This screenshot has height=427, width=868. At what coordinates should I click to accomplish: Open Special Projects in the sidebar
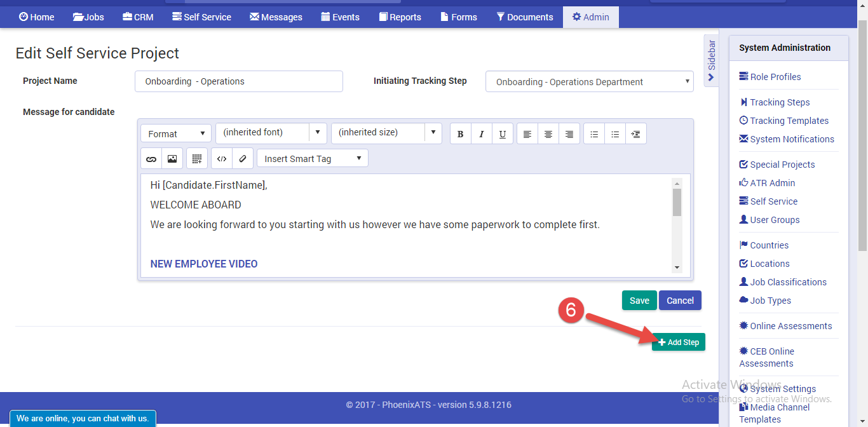[777, 165]
